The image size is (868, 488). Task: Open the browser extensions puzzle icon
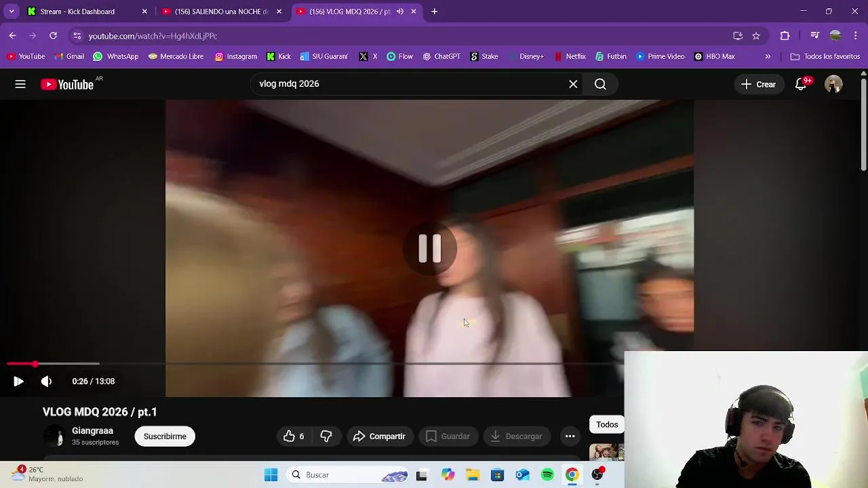pyautogui.click(x=785, y=36)
